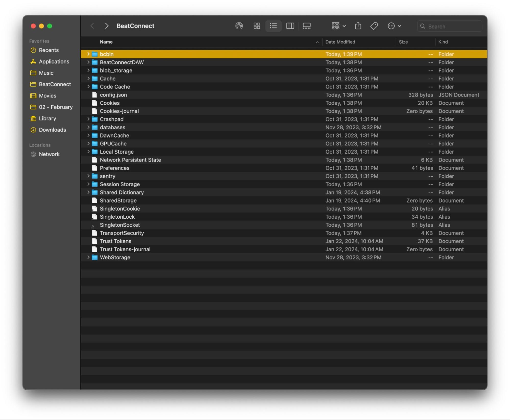510x420 pixels.
Task: Expand the WebStorage folder
Action: (x=88, y=257)
